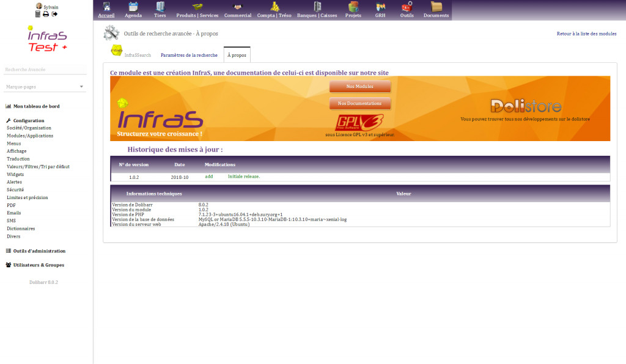
Task: Open the Marque-pages dropdown
Action: [45, 87]
